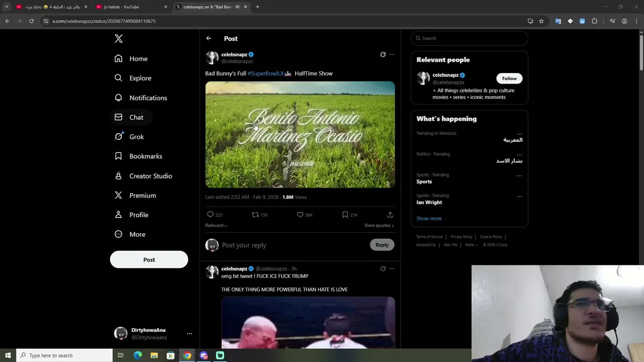Open options for Ian Wright trend
The height and width of the screenshot is (362, 644).
tap(519, 197)
